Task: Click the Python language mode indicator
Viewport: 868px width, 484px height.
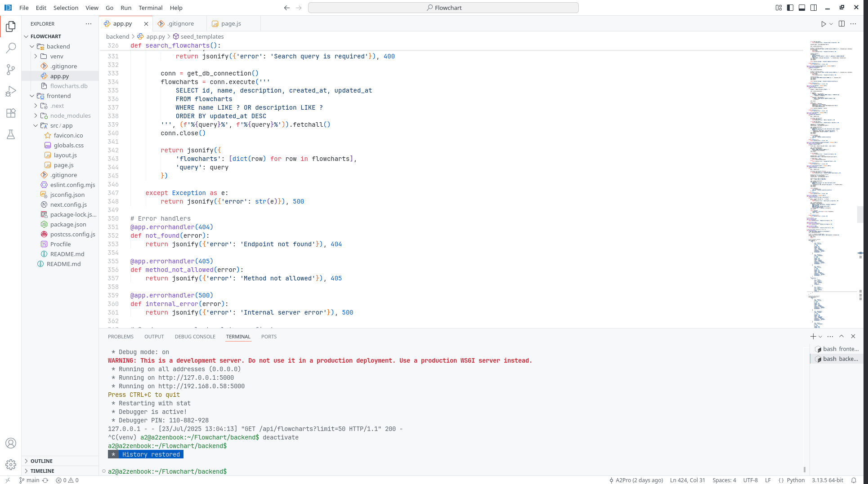Action: 796,480
